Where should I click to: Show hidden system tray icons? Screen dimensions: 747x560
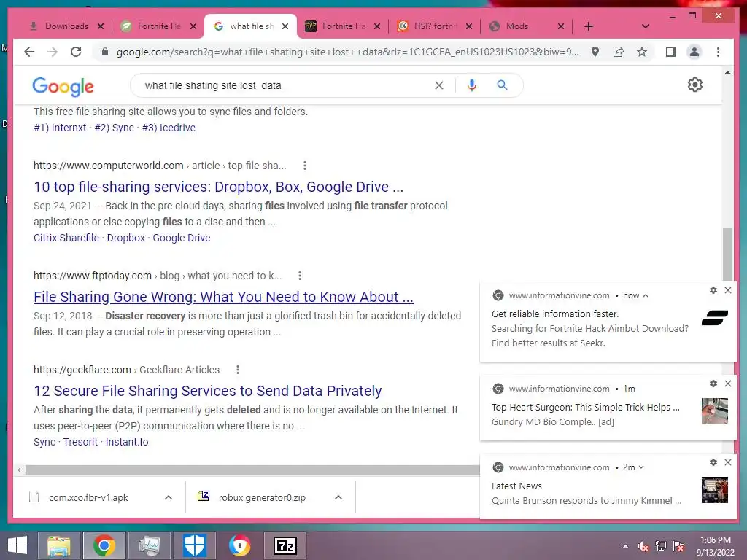(625, 546)
